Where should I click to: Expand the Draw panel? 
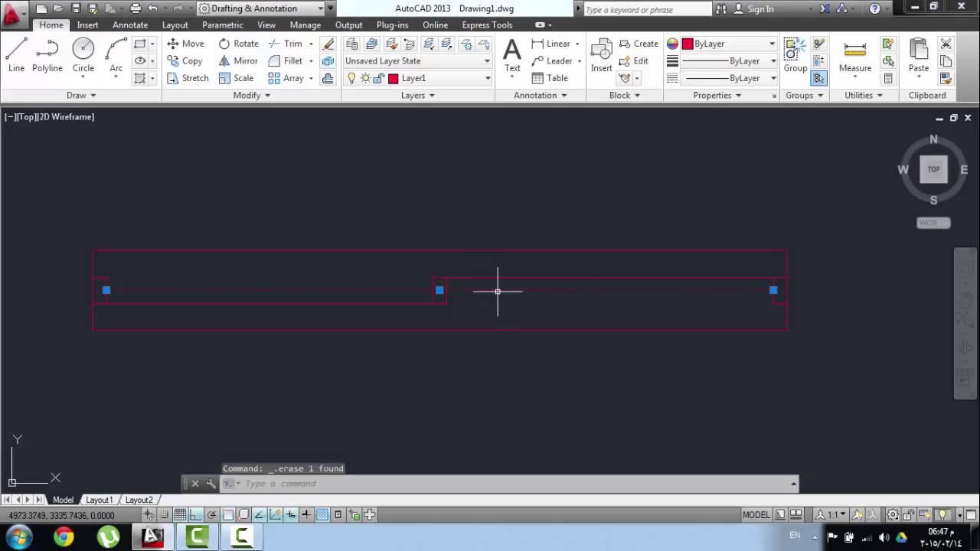[81, 96]
